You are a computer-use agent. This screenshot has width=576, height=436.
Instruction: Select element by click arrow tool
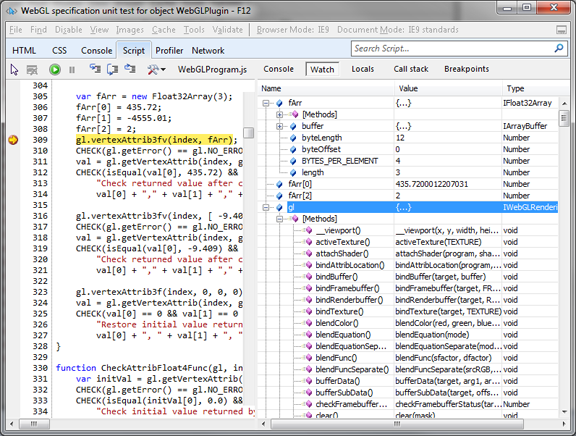[14, 69]
